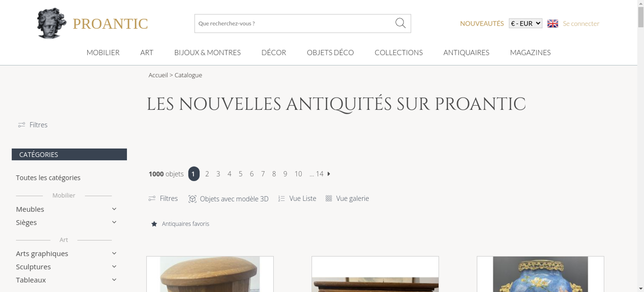Click the 3D model cube icon

pyautogui.click(x=192, y=199)
